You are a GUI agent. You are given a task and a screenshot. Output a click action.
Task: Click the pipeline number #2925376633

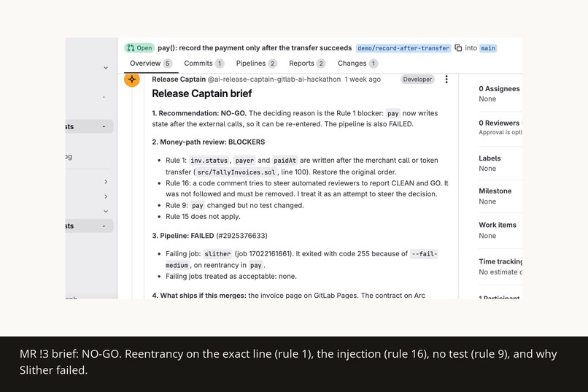[x=242, y=236]
